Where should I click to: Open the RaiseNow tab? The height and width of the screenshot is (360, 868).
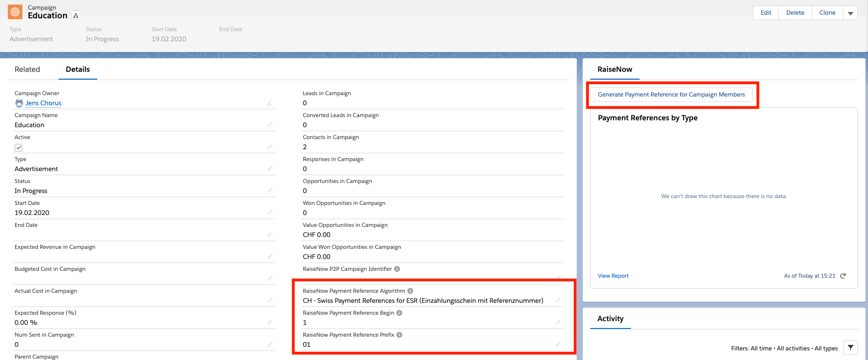click(615, 70)
